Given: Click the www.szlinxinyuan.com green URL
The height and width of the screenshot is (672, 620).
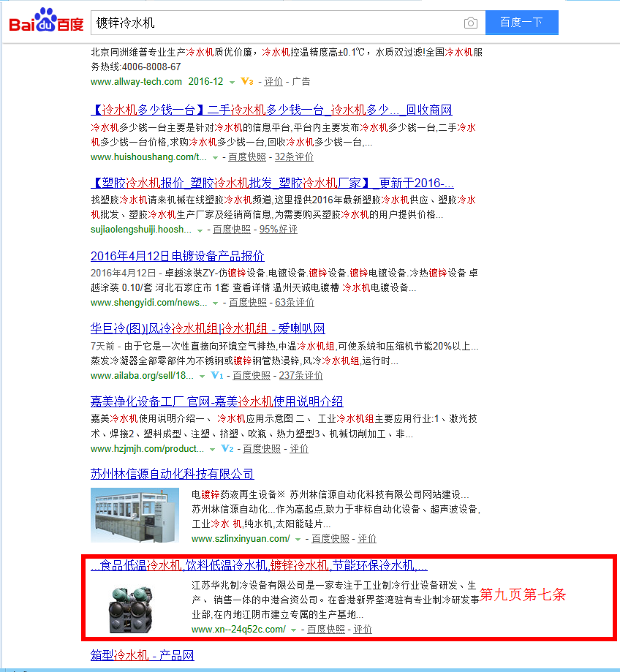Looking at the screenshot, I should tap(241, 539).
